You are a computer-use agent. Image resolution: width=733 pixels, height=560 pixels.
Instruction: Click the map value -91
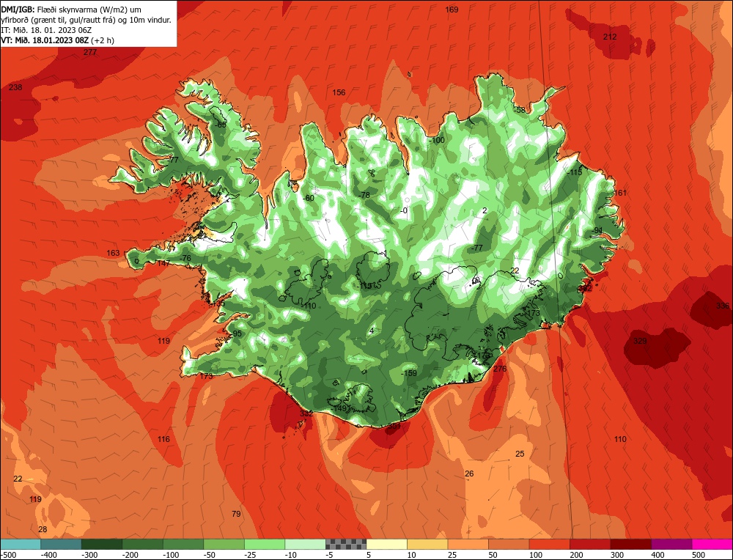click(597, 230)
